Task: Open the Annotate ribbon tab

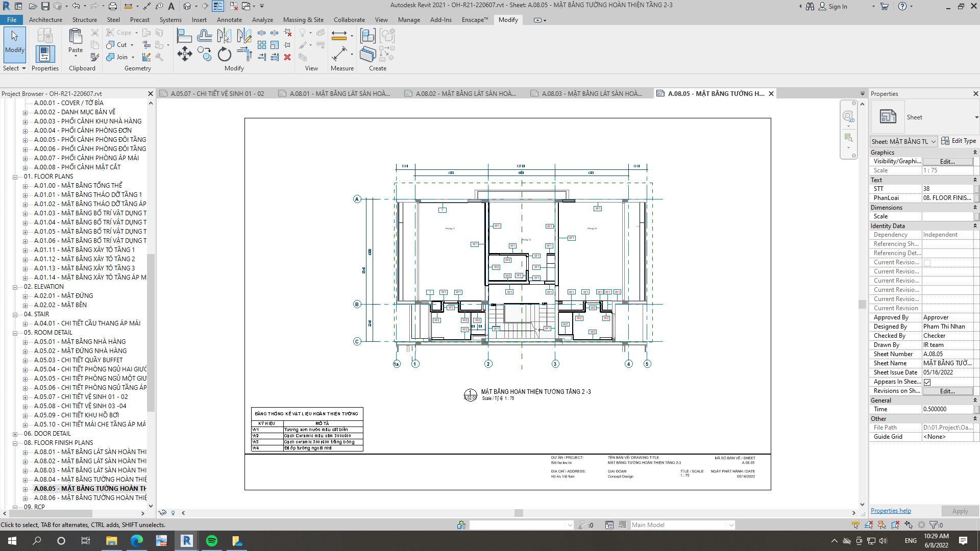Action: 229,20
